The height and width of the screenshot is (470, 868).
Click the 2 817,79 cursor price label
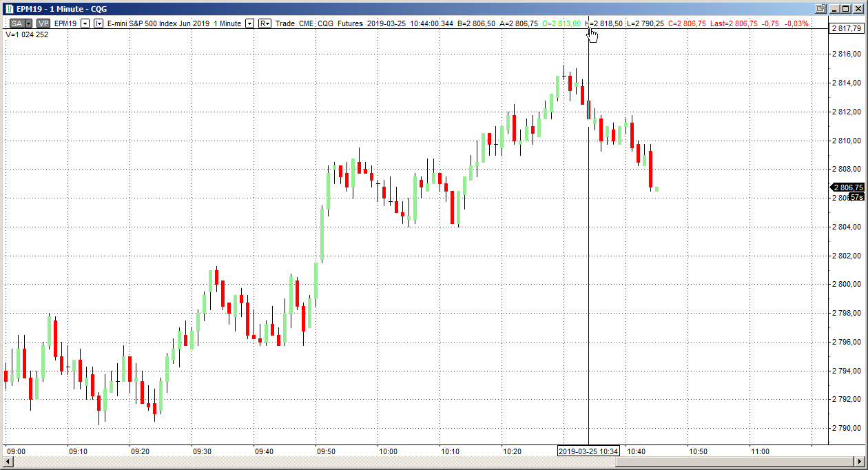pyautogui.click(x=847, y=28)
